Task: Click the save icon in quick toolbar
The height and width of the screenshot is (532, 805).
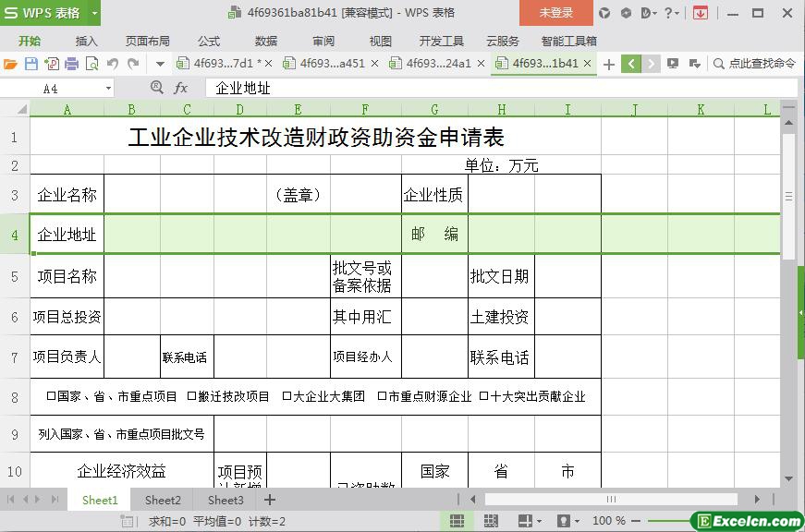Action: pos(30,64)
